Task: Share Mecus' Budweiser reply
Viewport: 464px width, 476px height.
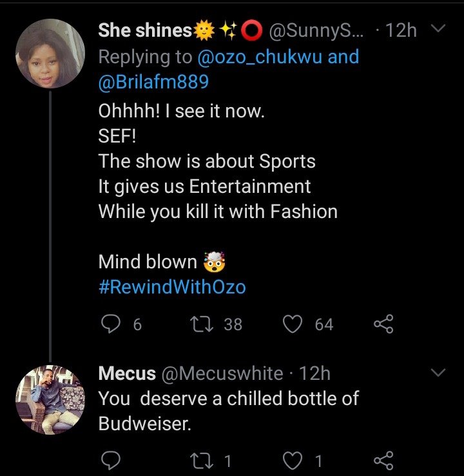Action: point(383,460)
